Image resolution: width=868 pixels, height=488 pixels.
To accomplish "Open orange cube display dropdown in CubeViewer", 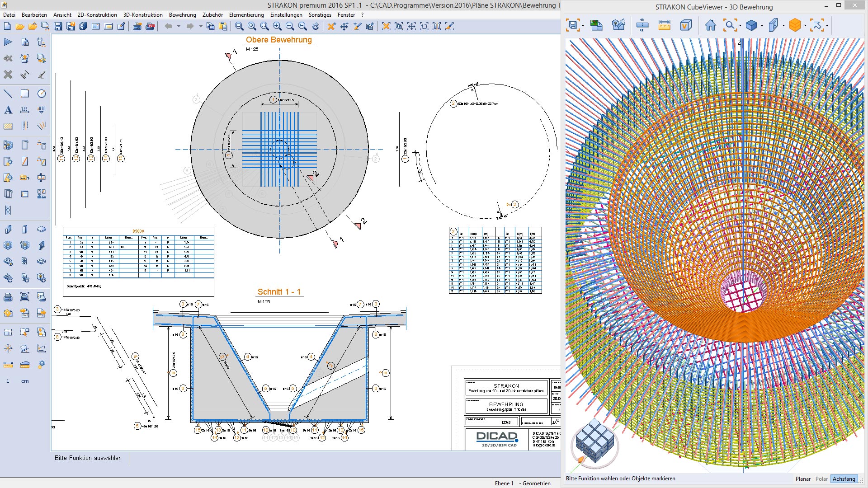I will coord(805,25).
